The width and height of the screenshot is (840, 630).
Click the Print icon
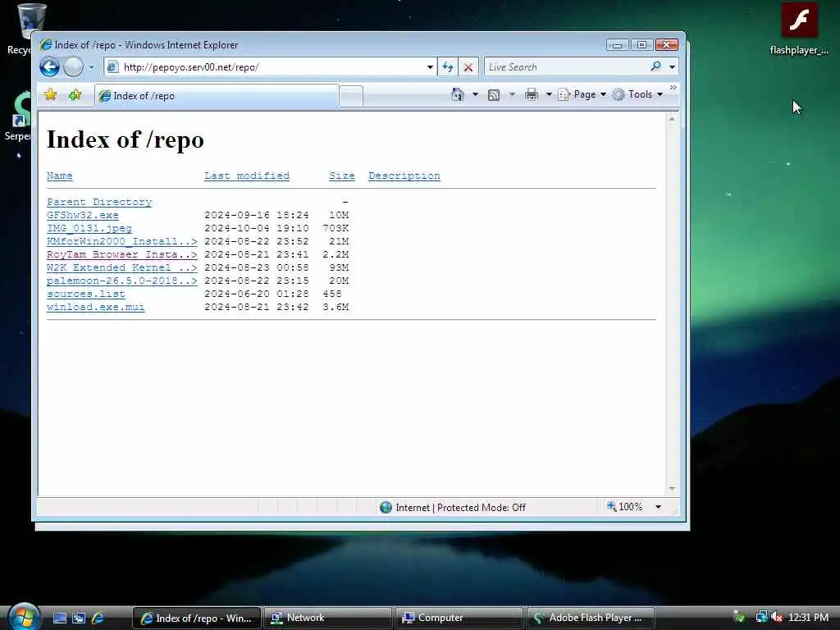point(532,95)
